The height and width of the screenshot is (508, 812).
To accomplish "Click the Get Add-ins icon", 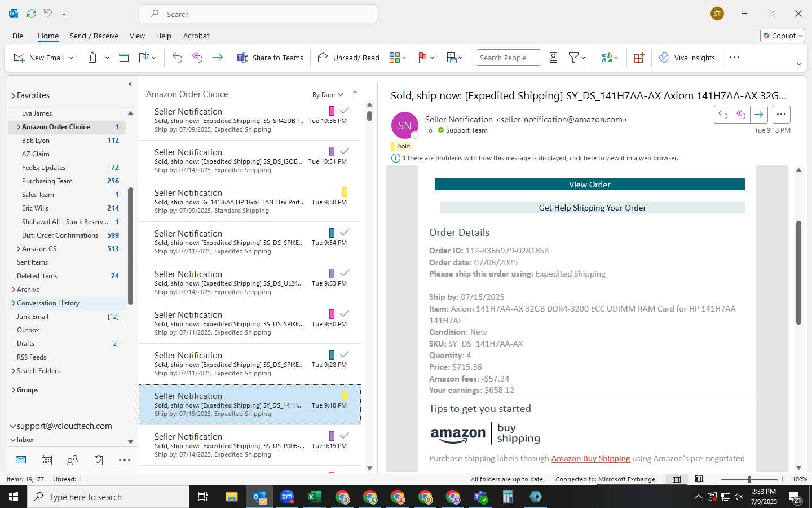I will (x=639, y=58).
